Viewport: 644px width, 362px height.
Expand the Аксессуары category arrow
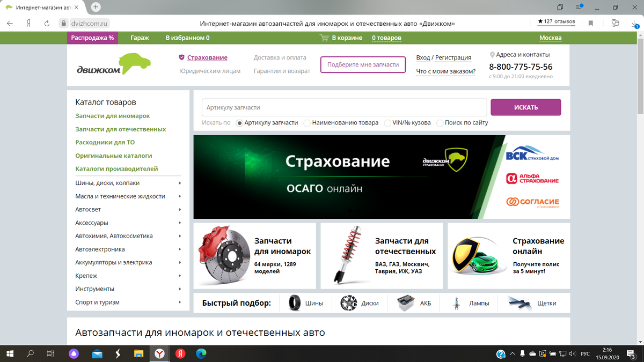pyautogui.click(x=180, y=223)
